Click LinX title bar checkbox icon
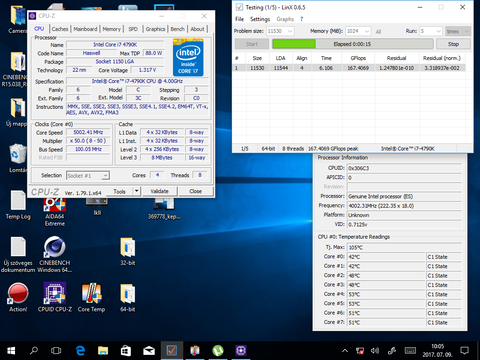The height and width of the screenshot is (360, 480). 239,7
